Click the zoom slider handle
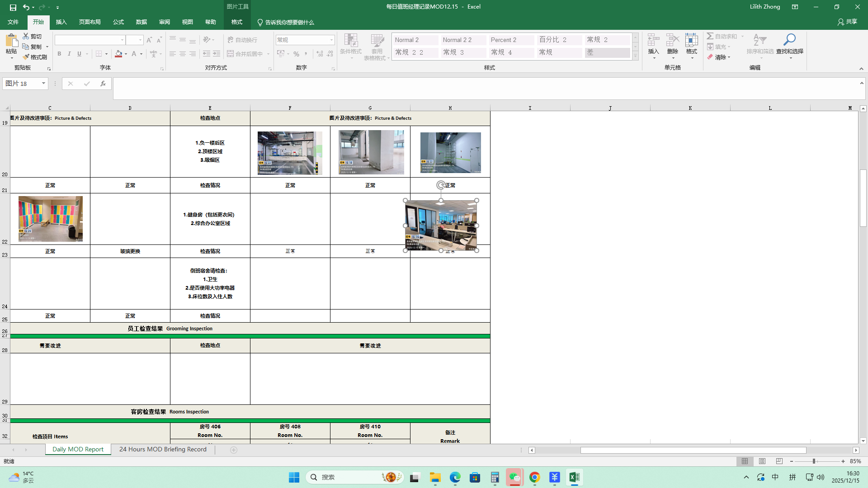The height and width of the screenshot is (488, 868). tap(814, 461)
